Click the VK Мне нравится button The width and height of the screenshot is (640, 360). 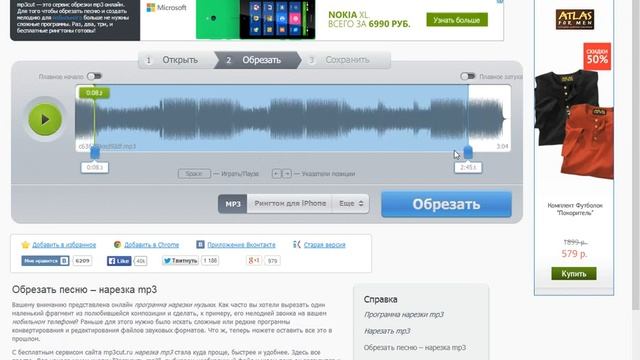(x=45, y=261)
